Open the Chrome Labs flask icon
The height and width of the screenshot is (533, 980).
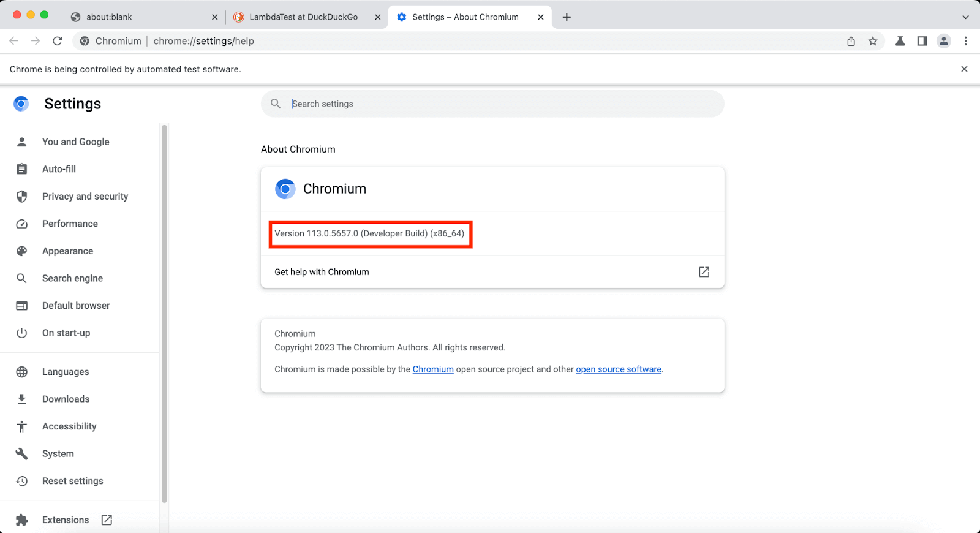tap(900, 41)
